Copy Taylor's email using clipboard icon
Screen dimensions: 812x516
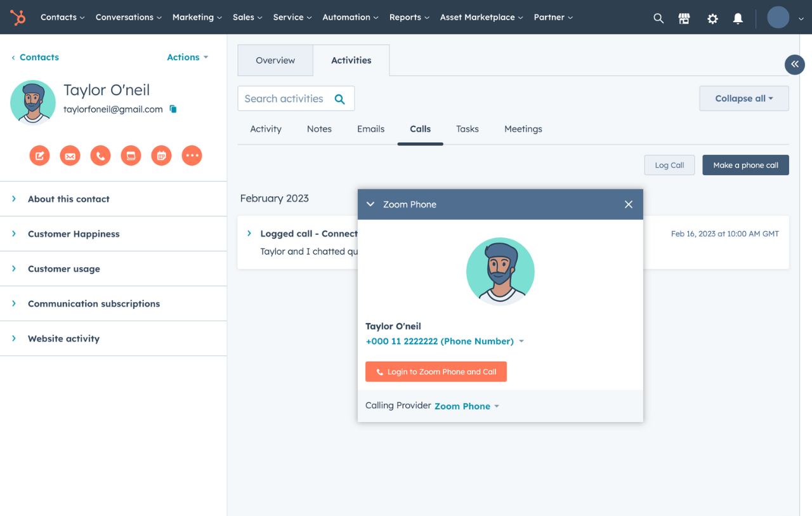point(173,109)
